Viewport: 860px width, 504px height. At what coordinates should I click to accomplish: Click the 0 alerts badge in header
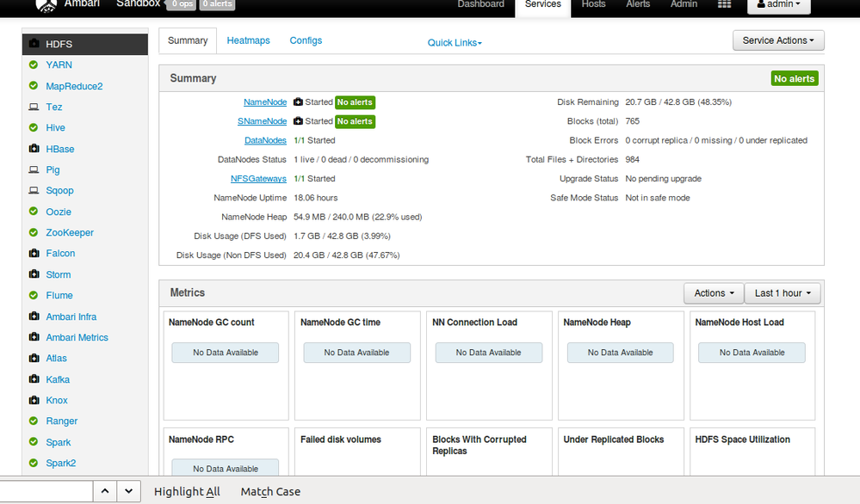[x=218, y=4]
